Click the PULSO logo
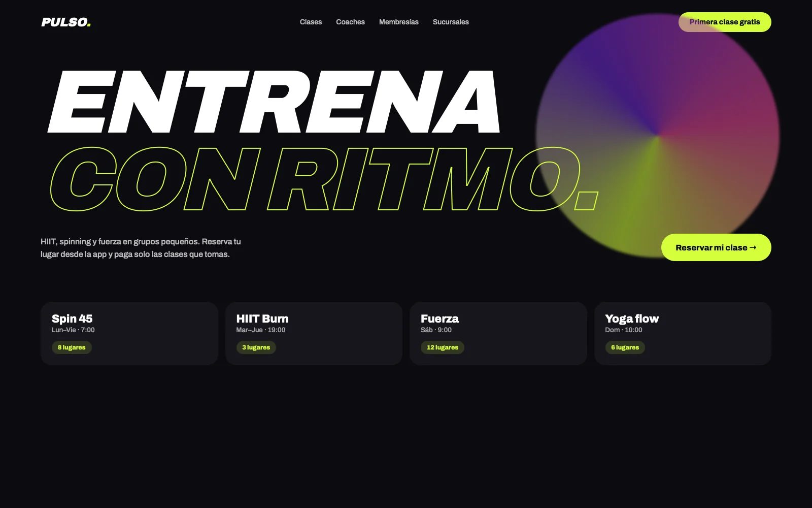 (66, 22)
